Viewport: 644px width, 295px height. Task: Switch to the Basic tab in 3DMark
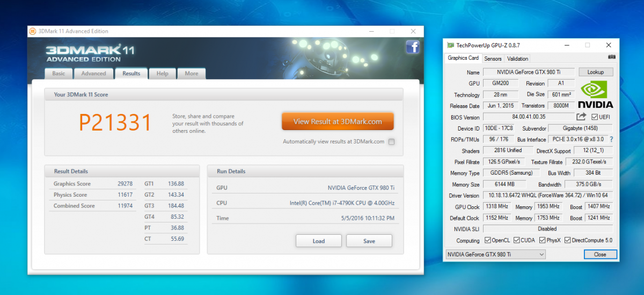point(58,74)
